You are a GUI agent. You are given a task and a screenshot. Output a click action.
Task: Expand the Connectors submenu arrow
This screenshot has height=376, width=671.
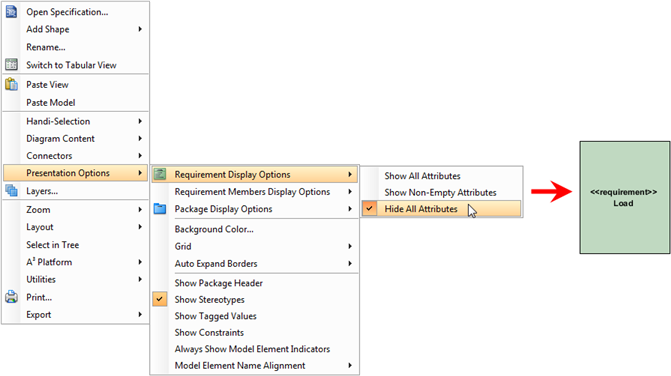pyautogui.click(x=140, y=156)
